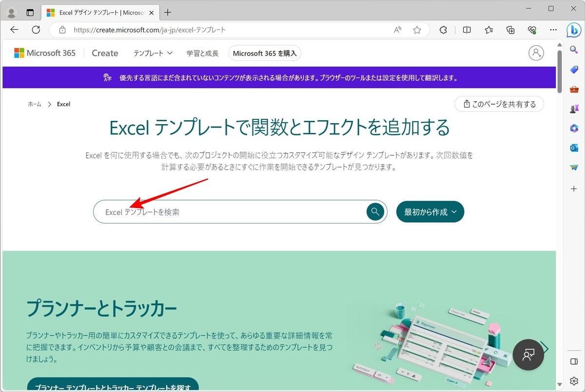The height and width of the screenshot is (392, 585).
Task: Expand the 最初から作成 dropdown button
Action: [430, 212]
